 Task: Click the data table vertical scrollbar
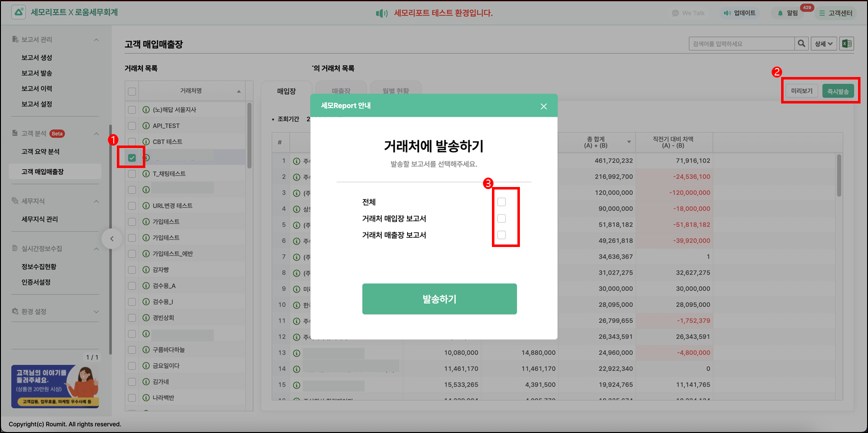click(839, 175)
